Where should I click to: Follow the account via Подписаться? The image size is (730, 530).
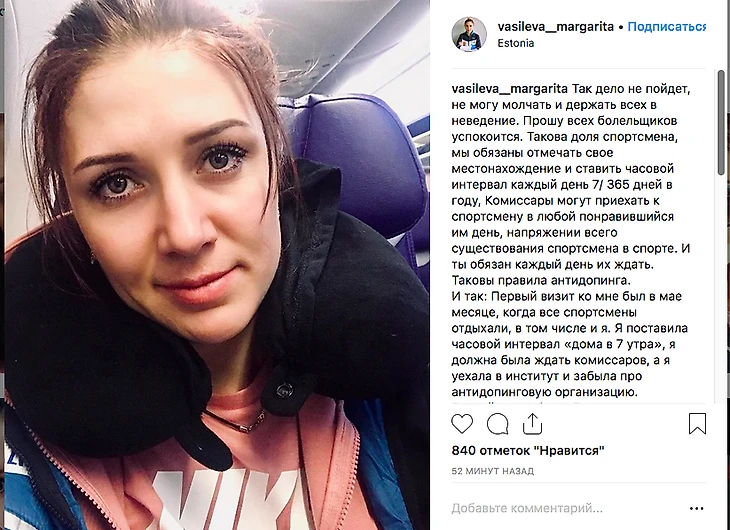click(666, 27)
